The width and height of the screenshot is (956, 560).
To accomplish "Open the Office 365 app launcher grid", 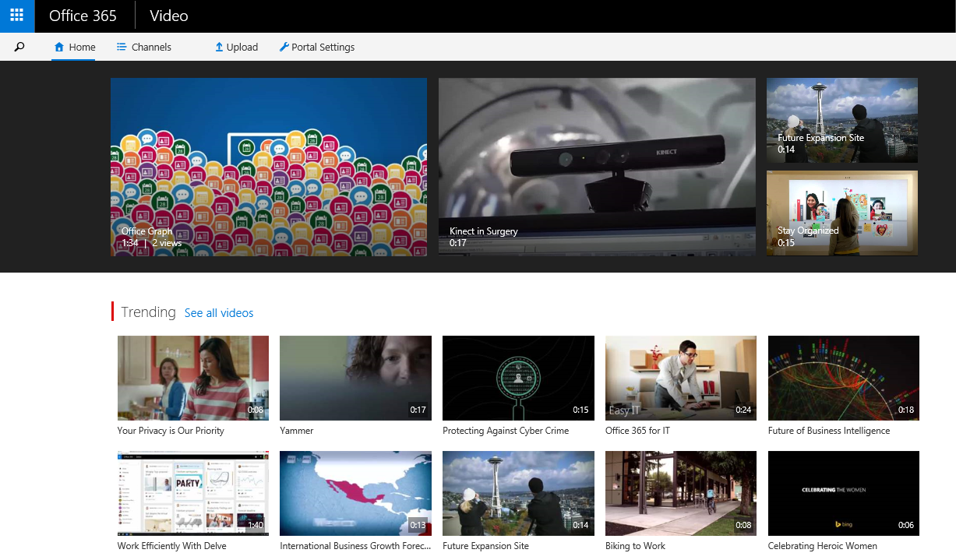I will pyautogui.click(x=17, y=16).
